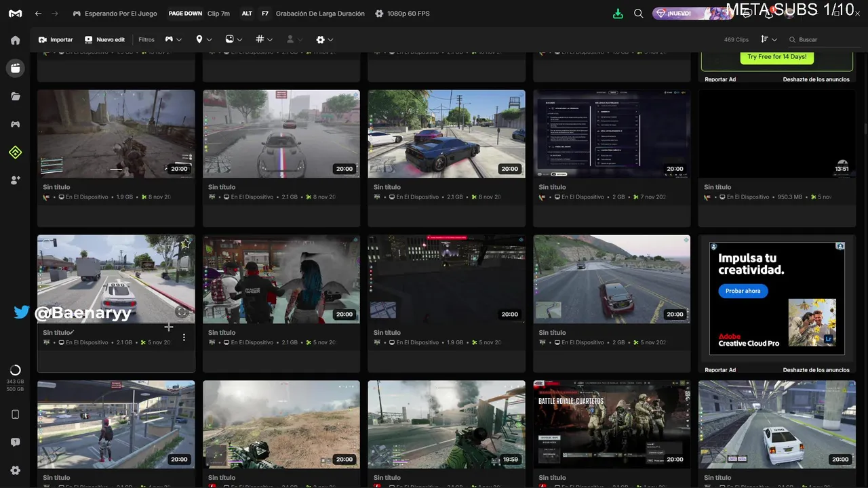Click the Nuevo edit button

tap(104, 40)
